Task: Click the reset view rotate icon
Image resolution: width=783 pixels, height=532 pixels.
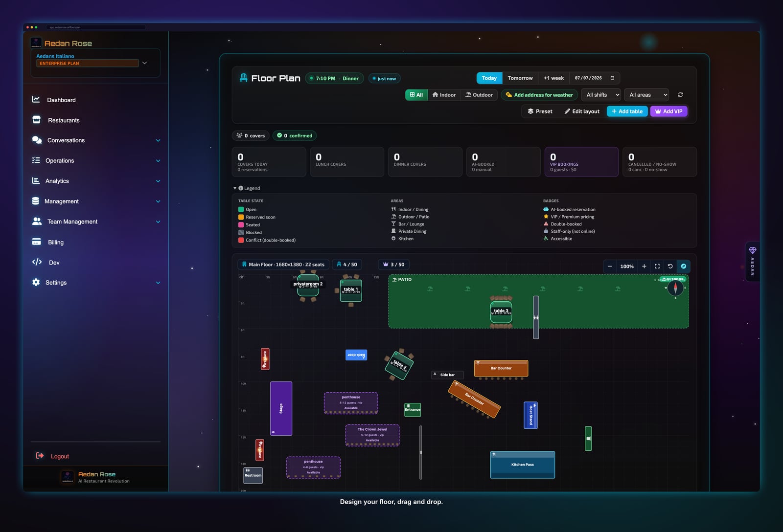Action: click(x=670, y=266)
